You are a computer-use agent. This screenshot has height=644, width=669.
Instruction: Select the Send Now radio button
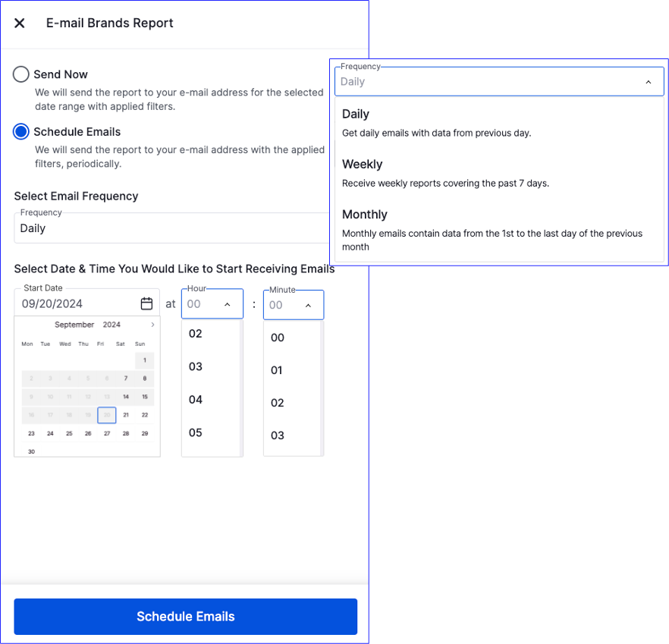pos(20,74)
